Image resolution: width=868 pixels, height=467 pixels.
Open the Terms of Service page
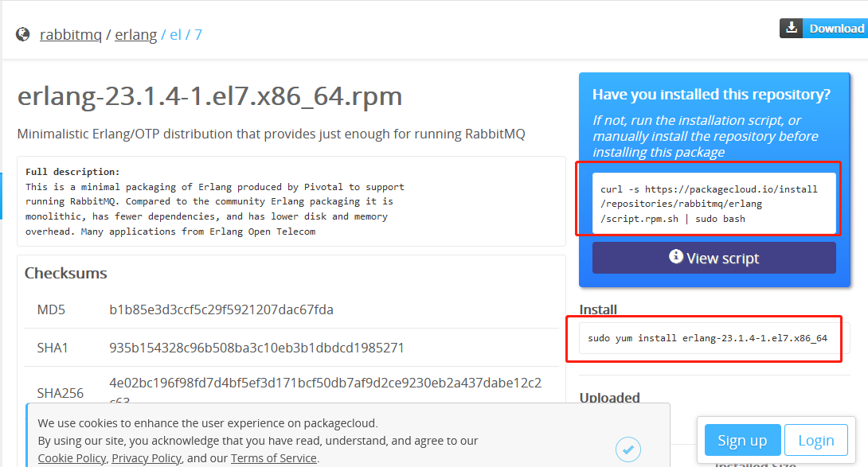click(x=274, y=457)
